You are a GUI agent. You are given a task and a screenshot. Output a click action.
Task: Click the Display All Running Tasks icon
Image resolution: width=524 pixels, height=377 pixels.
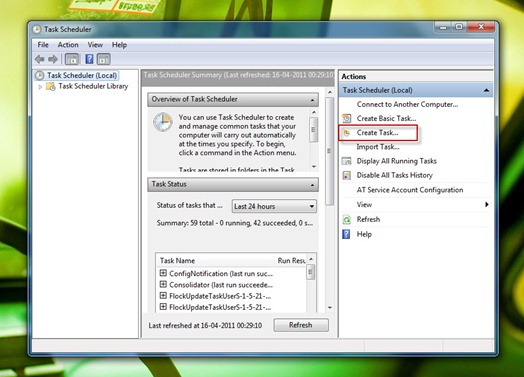(347, 161)
